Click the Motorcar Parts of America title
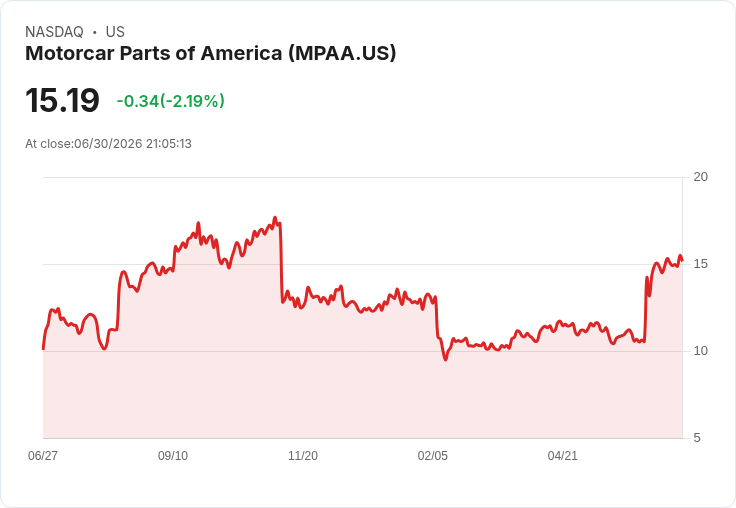Screen dimensions: 736x508 (x=210, y=53)
